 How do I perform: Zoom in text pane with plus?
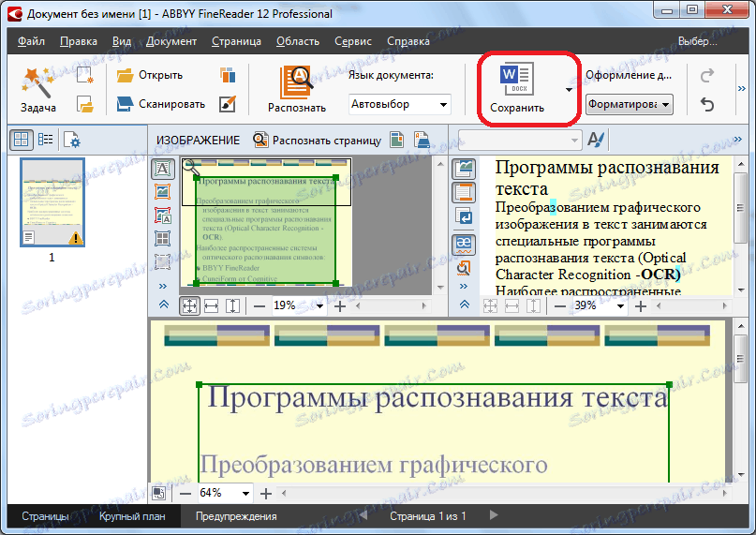coord(641,305)
